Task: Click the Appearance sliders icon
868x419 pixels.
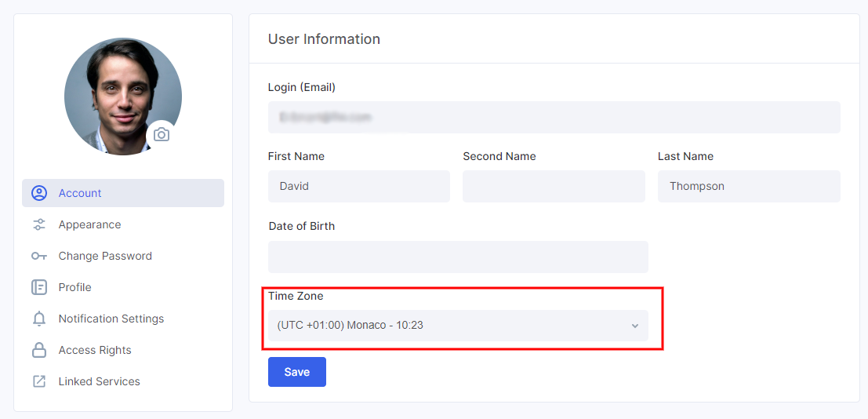Action: 38,224
